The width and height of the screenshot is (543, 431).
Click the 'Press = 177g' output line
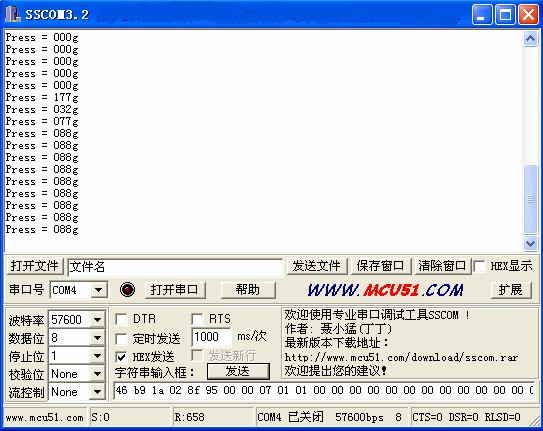click(42, 98)
